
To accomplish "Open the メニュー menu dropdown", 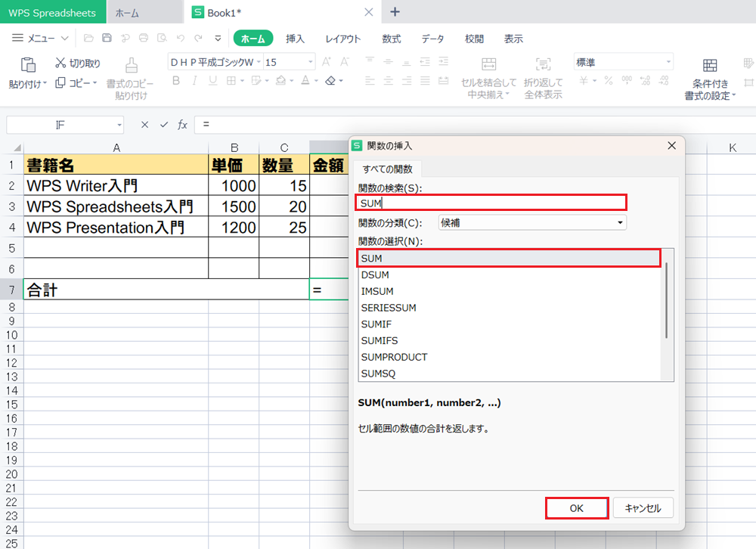I will tap(41, 38).
